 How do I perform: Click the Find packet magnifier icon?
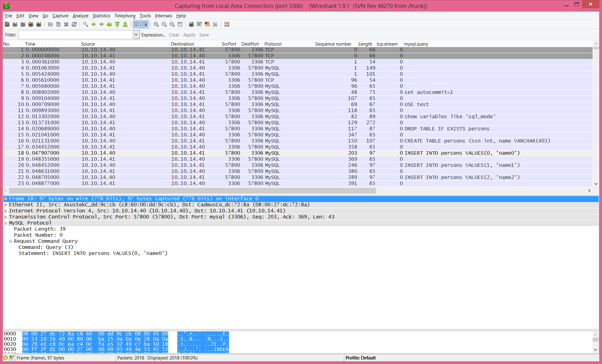click(x=86, y=24)
